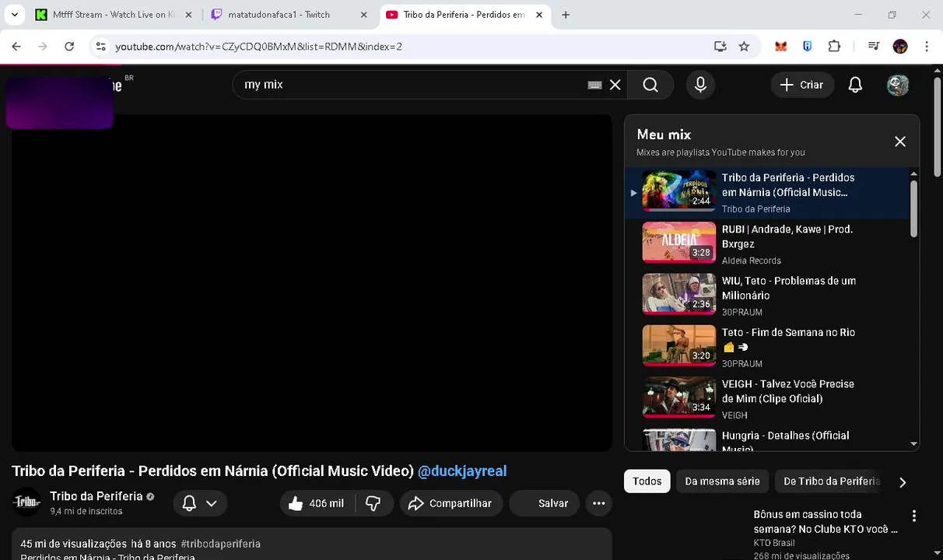
Task: Close the Meu mix playlist panel
Action: pos(900,142)
